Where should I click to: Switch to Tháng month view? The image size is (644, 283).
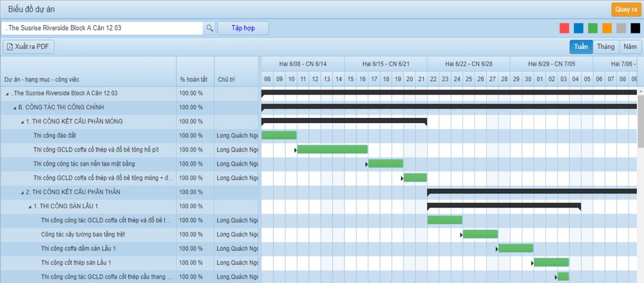click(x=605, y=46)
